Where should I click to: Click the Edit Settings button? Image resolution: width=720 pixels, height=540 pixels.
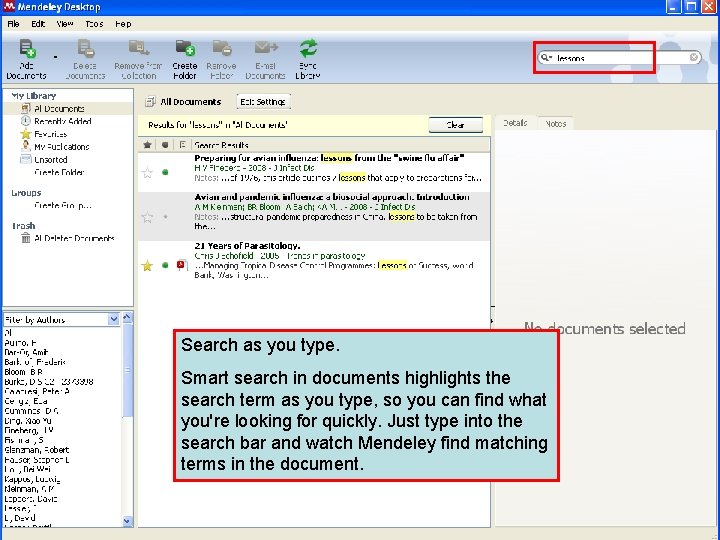tap(263, 101)
